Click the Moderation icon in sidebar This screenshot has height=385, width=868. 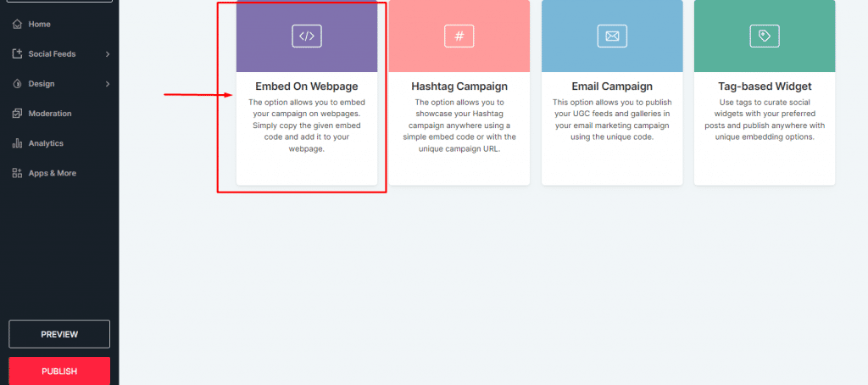pos(17,114)
